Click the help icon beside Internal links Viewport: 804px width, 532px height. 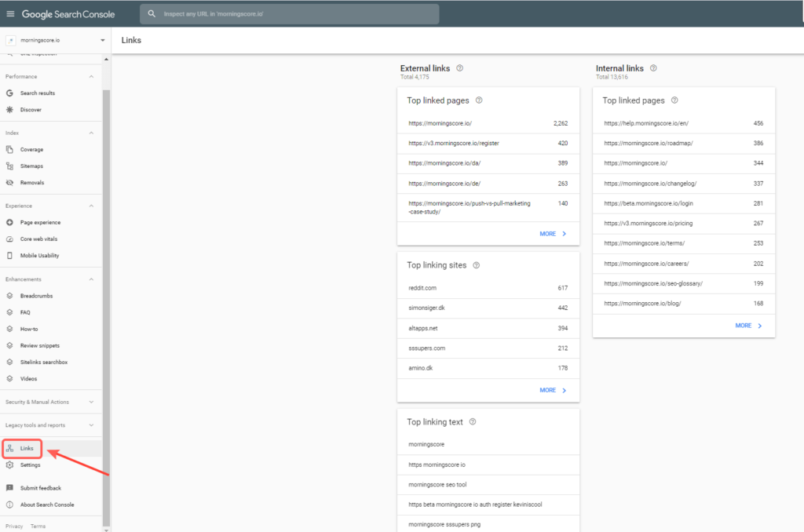tap(653, 68)
